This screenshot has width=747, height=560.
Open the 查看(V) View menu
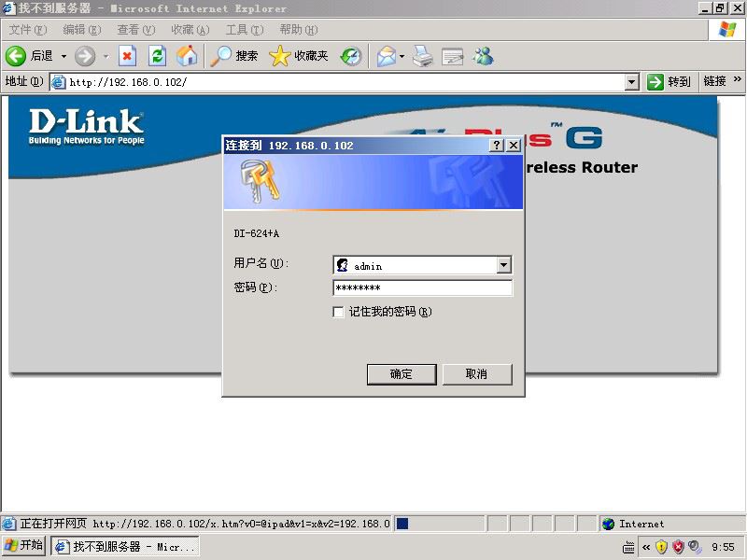coord(136,30)
